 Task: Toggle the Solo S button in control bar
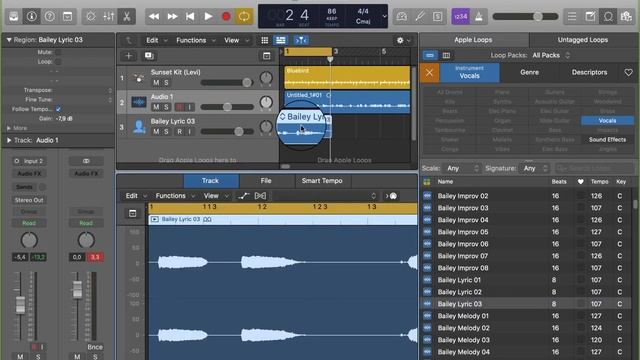[438, 16]
